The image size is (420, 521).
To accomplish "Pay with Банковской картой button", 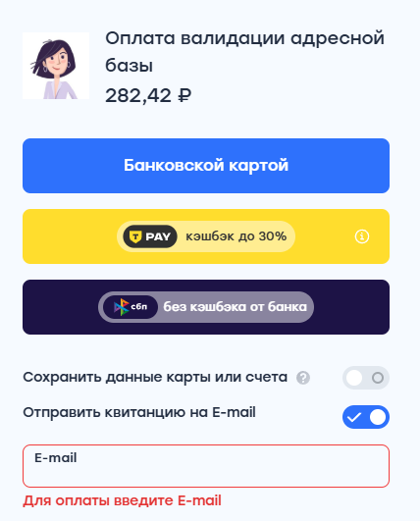I will pos(206,166).
